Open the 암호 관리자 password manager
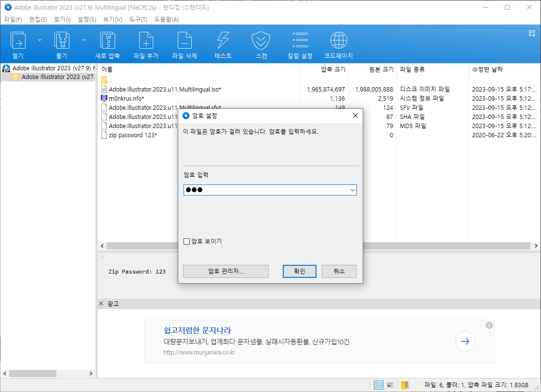The width and height of the screenshot is (541, 392). point(225,271)
